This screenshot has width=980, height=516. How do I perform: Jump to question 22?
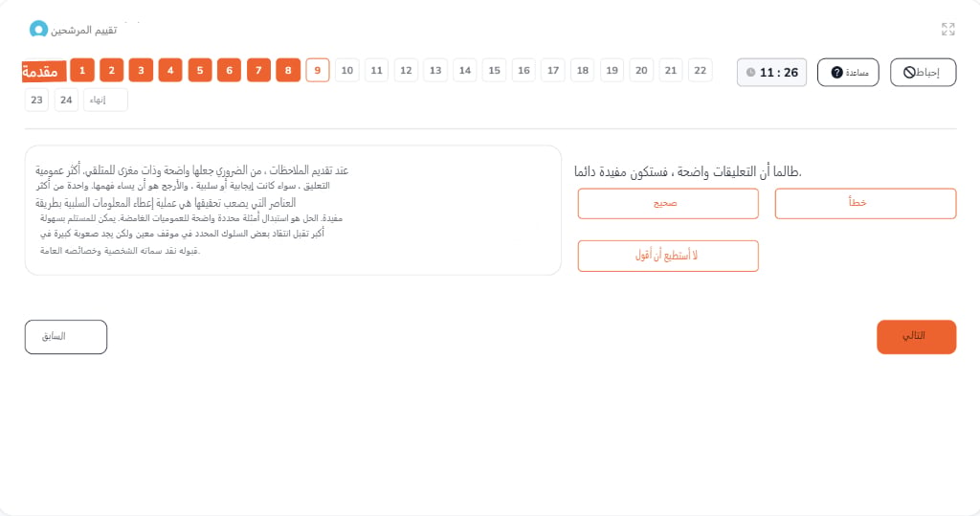click(700, 70)
